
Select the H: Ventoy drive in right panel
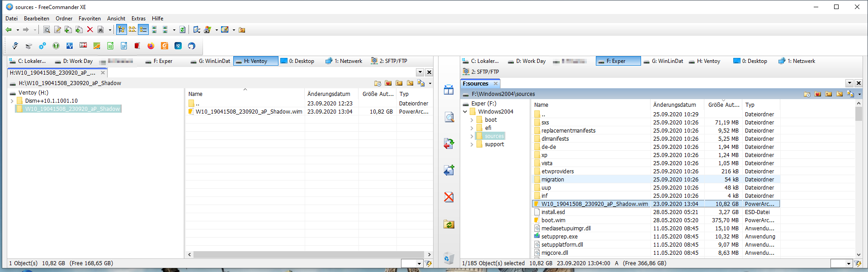click(x=704, y=61)
